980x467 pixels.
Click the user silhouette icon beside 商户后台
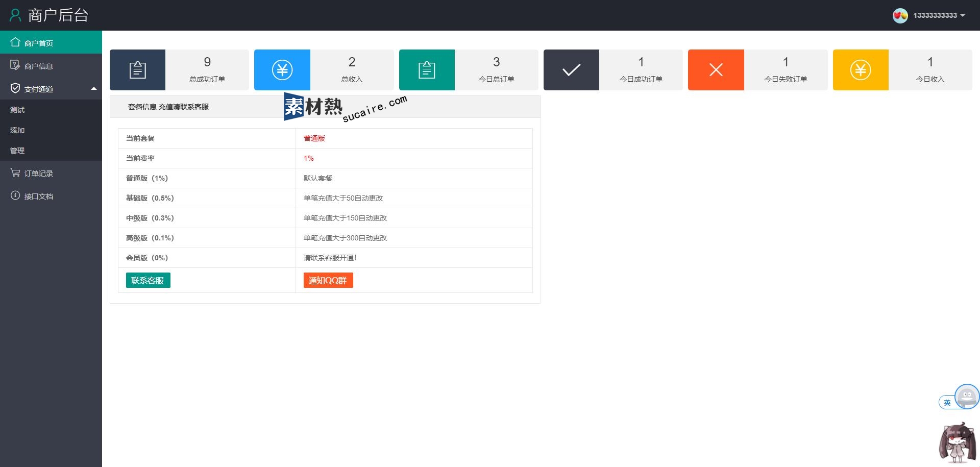(x=15, y=15)
